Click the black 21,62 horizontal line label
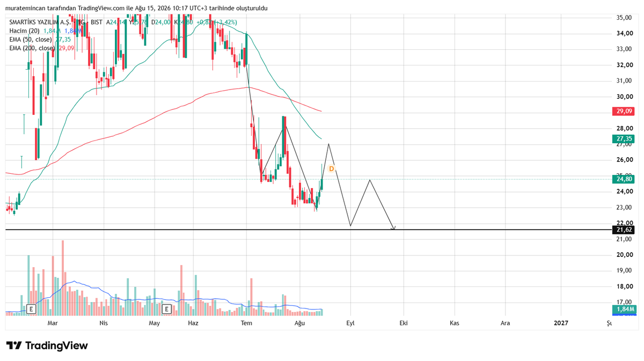 (623, 230)
